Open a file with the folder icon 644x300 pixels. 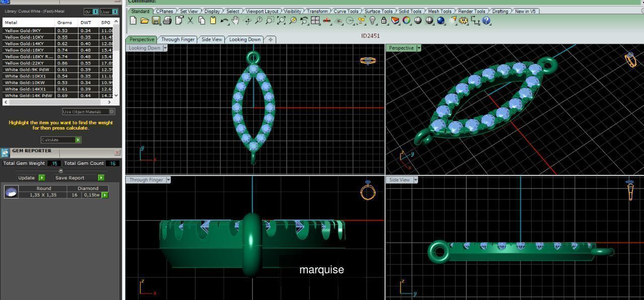click(144, 21)
